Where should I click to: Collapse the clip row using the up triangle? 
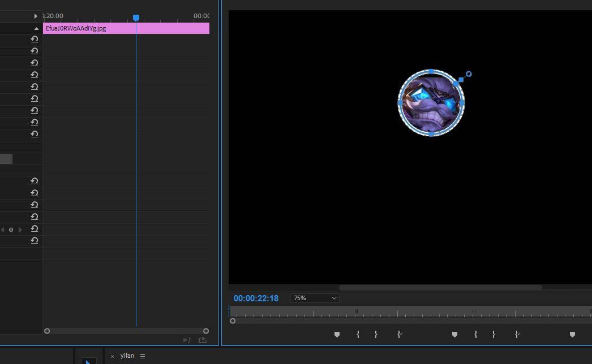pyautogui.click(x=36, y=29)
